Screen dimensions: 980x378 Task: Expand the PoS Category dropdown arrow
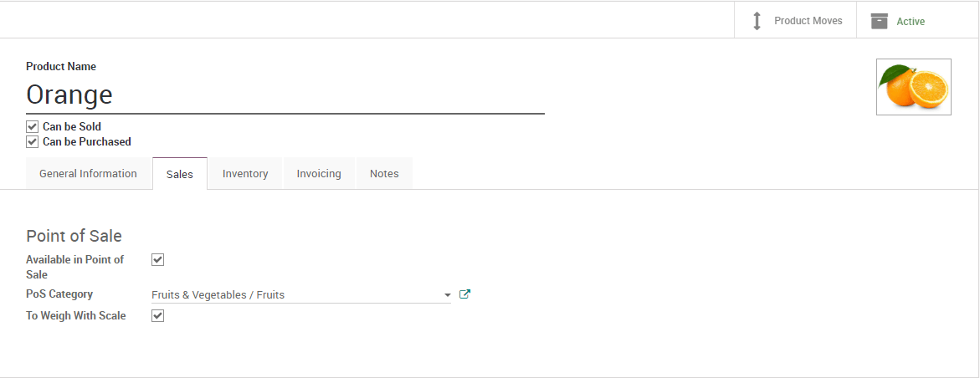(448, 295)
